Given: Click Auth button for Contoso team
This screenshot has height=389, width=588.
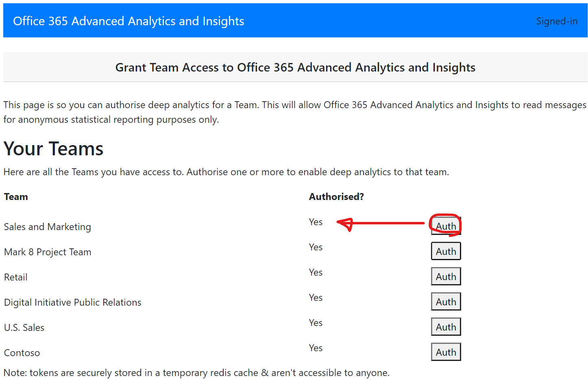Looking at the screenshot, I should 446,352.
